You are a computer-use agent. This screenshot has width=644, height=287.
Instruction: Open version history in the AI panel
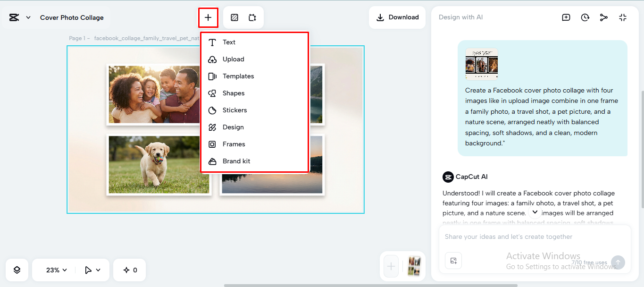pyautogui.click(x=585, y=17)
